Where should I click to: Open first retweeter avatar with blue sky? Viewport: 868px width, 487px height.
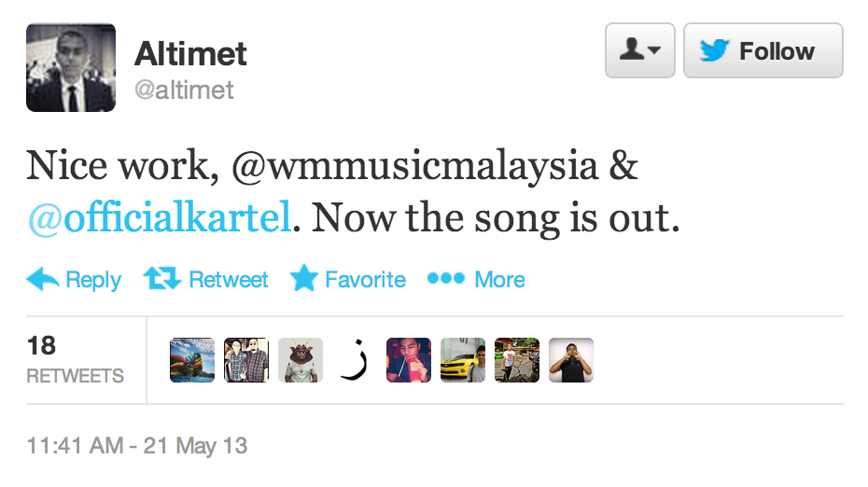tap(192, 360)
